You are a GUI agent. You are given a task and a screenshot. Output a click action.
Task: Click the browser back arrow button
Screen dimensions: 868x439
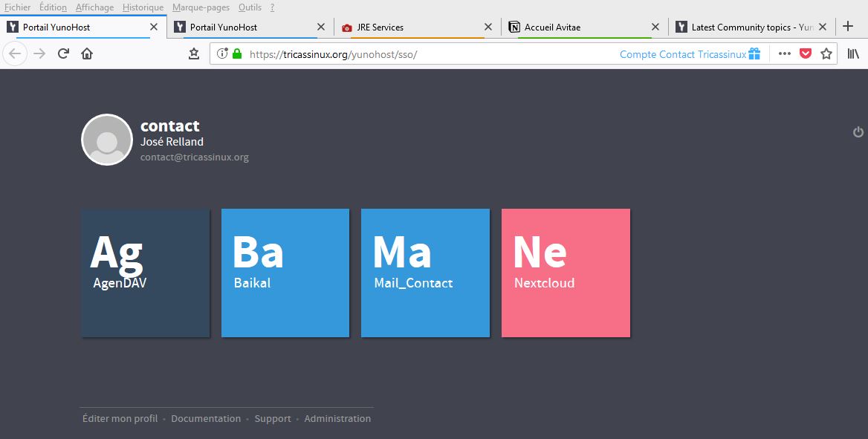coord(15,53)
